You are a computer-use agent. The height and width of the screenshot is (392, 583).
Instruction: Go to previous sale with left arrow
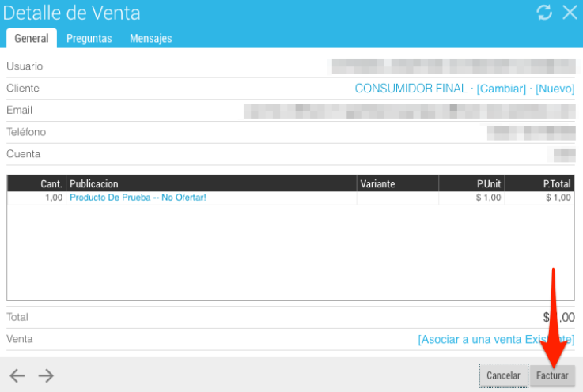(x=17, y=375)
